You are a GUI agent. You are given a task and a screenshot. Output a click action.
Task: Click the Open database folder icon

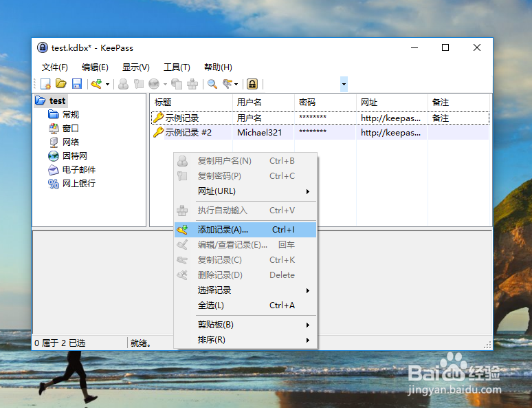point(61,84)
